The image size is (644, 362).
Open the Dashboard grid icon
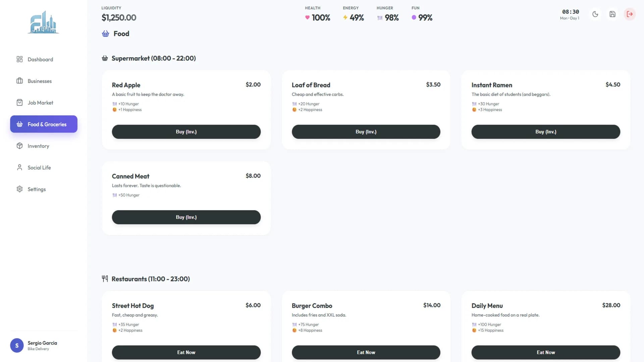(19, 59)
